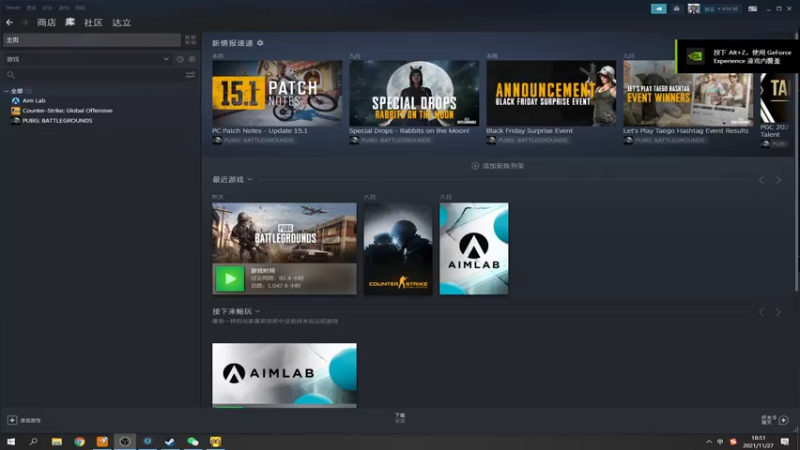800x450 pixels.
Task: Open the Steam menu in title bar
Action: [13, 8]
